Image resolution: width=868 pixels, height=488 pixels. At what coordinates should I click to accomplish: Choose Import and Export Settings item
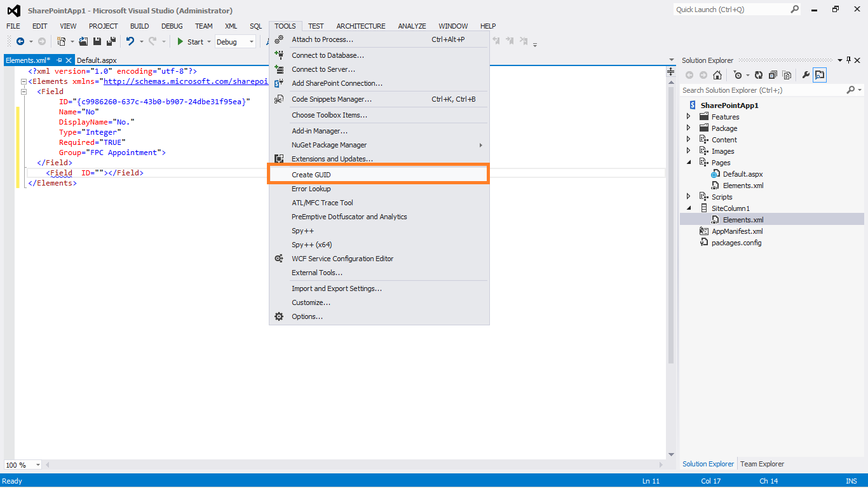pos(379,288)
